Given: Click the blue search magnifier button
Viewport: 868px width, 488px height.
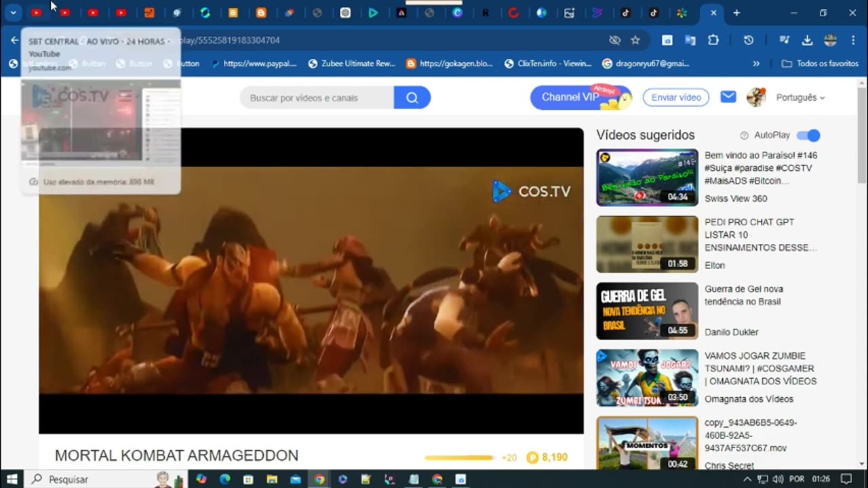Looking at the screenshot, I should click(x=412, y=98).
